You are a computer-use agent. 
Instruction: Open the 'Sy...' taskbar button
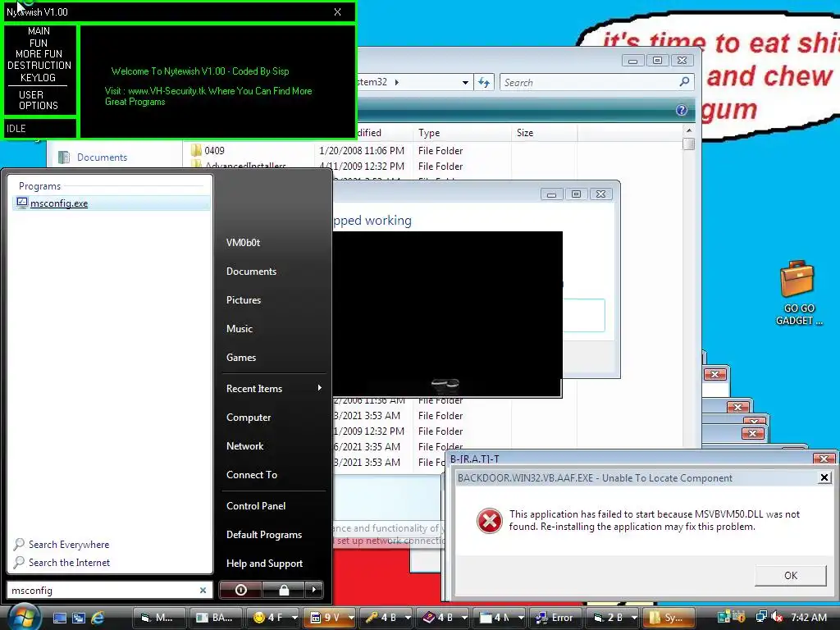click(x=669, y=618)
